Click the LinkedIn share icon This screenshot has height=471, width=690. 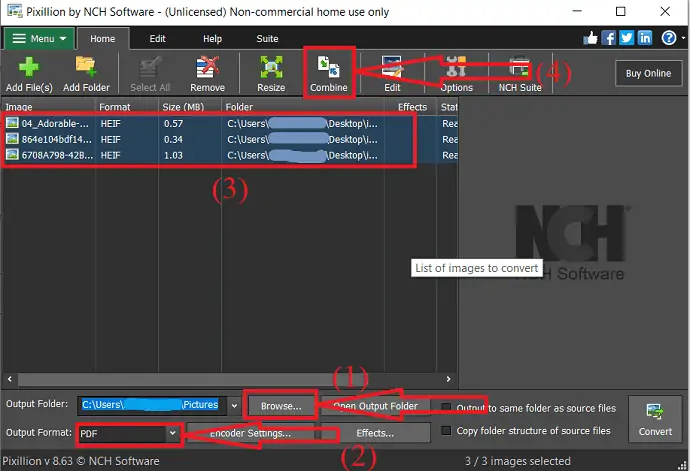point(645,38)
